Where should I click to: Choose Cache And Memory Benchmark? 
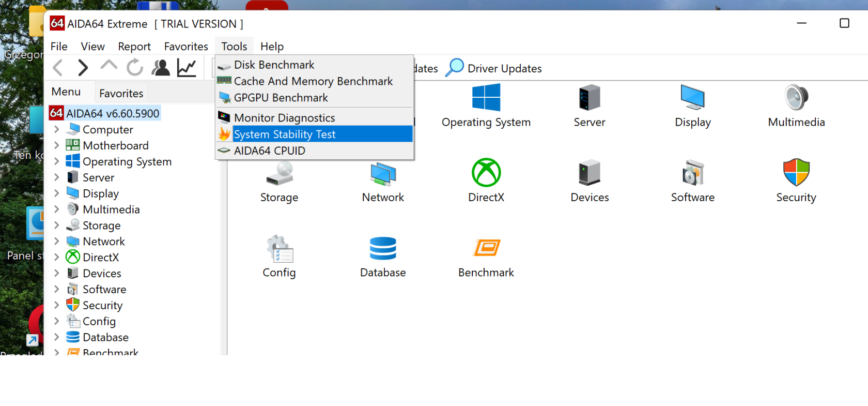pos(313,81)
